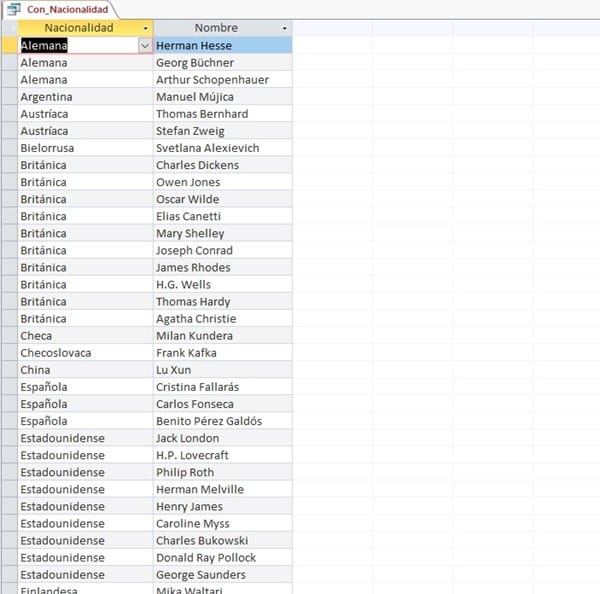Click the Bielorrusa nationality cell
The height and width of the screenshot is (594, 600).
(85, 148)
